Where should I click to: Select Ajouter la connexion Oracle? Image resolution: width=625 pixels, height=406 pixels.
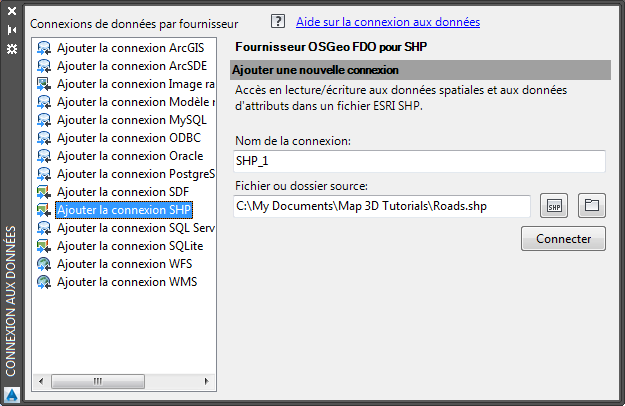(x=130, y=156)
